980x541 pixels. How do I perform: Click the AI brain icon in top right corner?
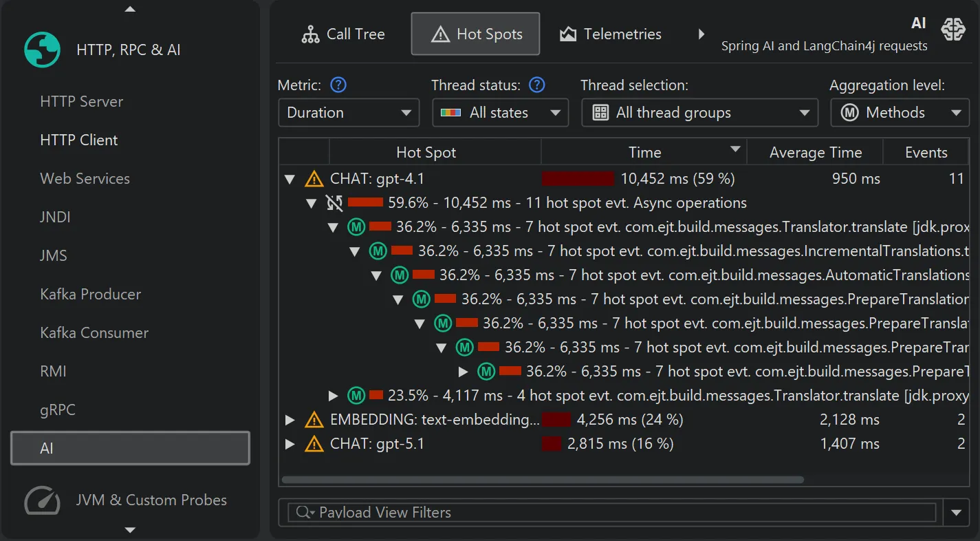point(954,30)
